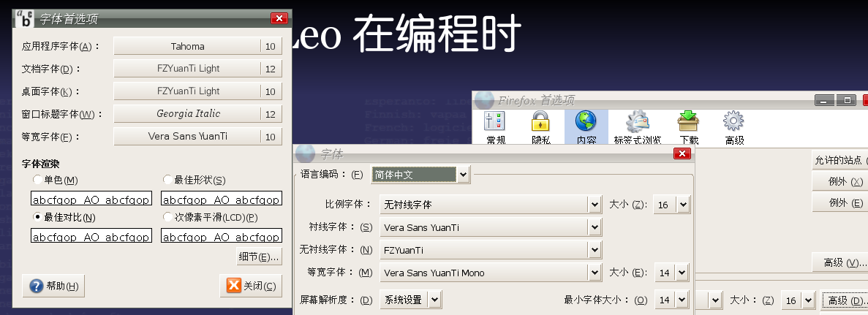
Task: Open the 最小字体大小 dropdown
Action: tap(683, 300)
